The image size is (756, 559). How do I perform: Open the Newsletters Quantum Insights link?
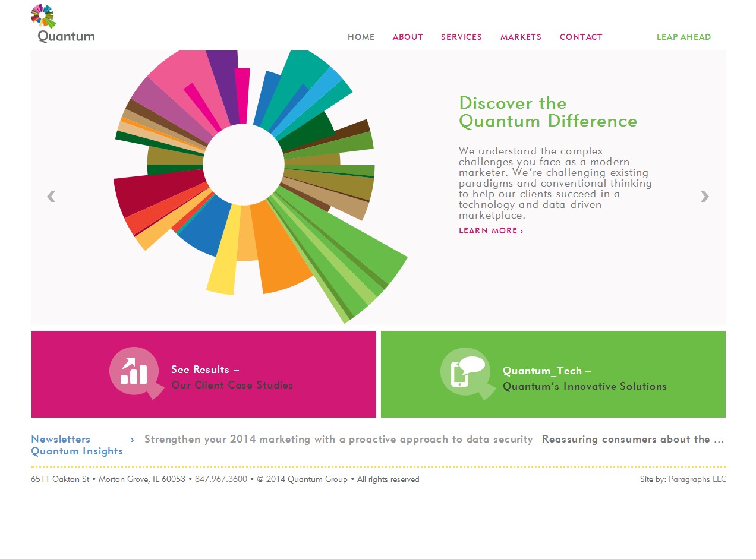77,445
